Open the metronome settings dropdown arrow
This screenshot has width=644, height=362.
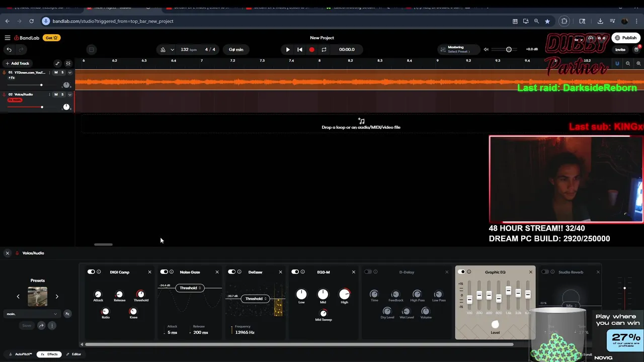[172, 49]
